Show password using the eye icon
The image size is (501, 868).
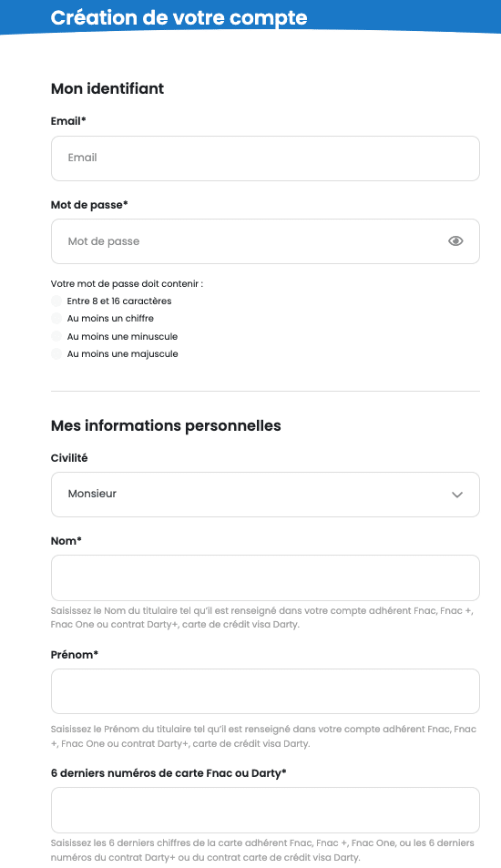(x=455, y=240)
